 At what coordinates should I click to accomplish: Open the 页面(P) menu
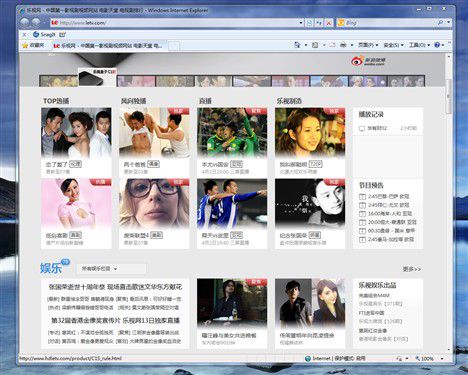click(x=368, y=45)
